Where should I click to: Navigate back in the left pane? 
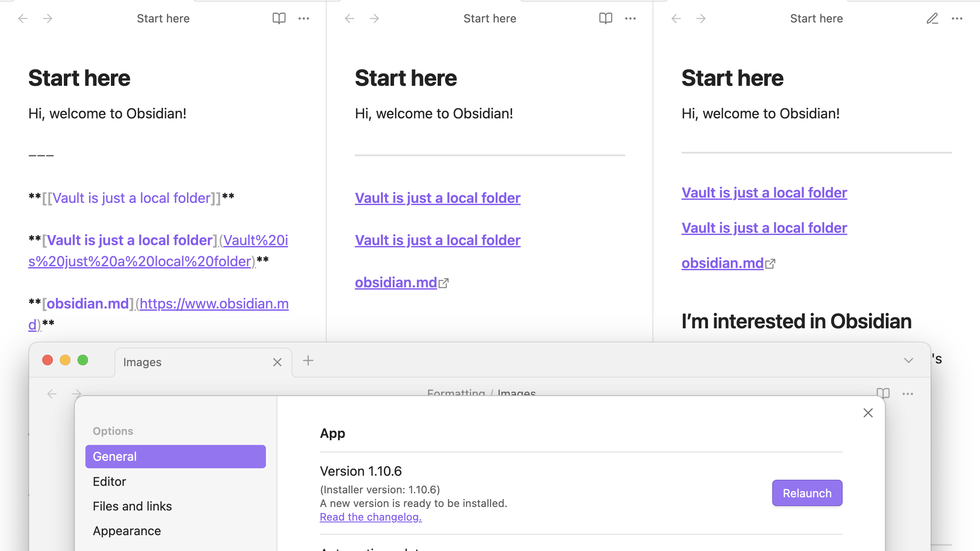23,18
